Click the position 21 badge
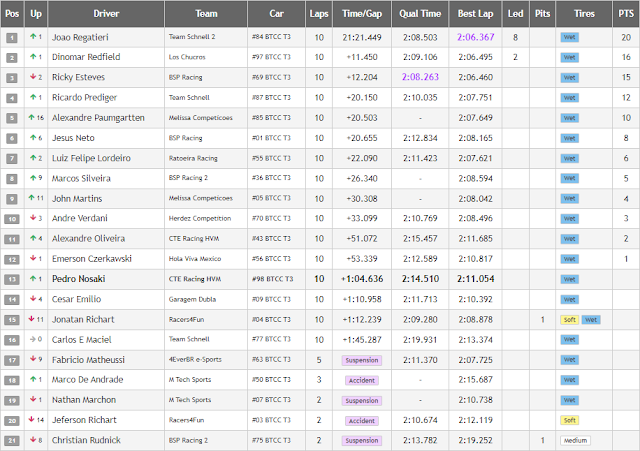 pos(12,440)
